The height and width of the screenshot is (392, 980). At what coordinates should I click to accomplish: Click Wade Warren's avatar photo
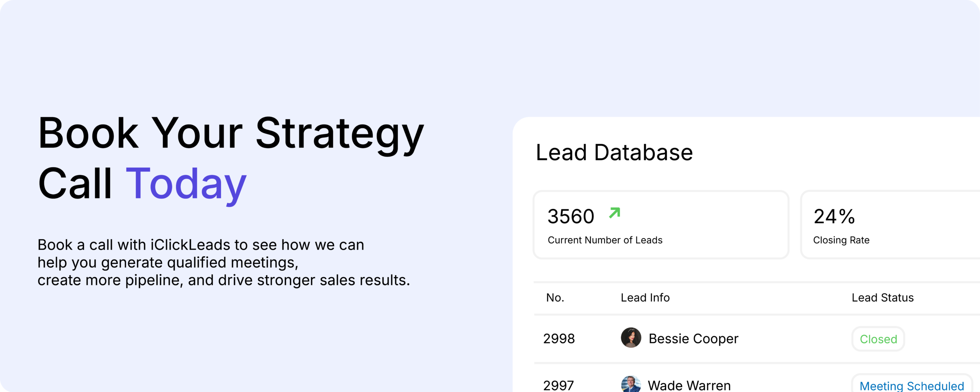pos(631,384)
